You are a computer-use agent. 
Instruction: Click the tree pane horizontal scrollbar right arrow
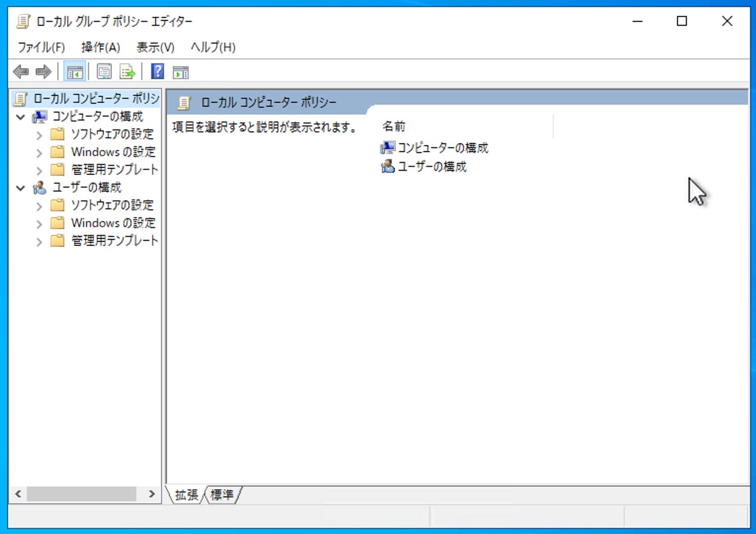[x=152, y=494]
